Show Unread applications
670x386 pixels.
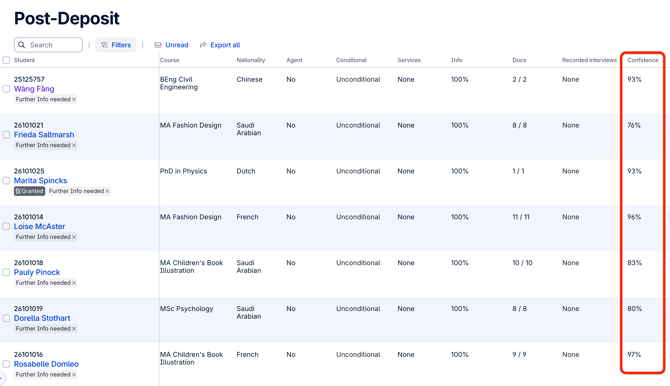click(171, 45)
